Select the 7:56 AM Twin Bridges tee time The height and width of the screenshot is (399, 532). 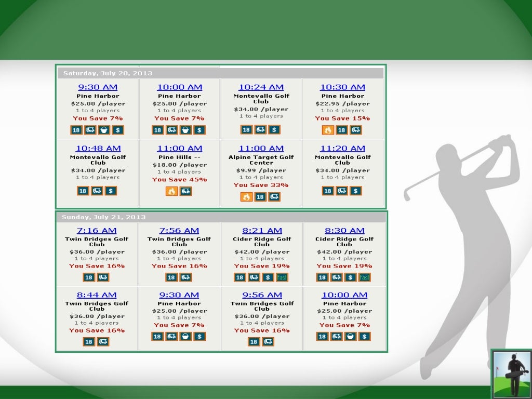pos(179,230)
